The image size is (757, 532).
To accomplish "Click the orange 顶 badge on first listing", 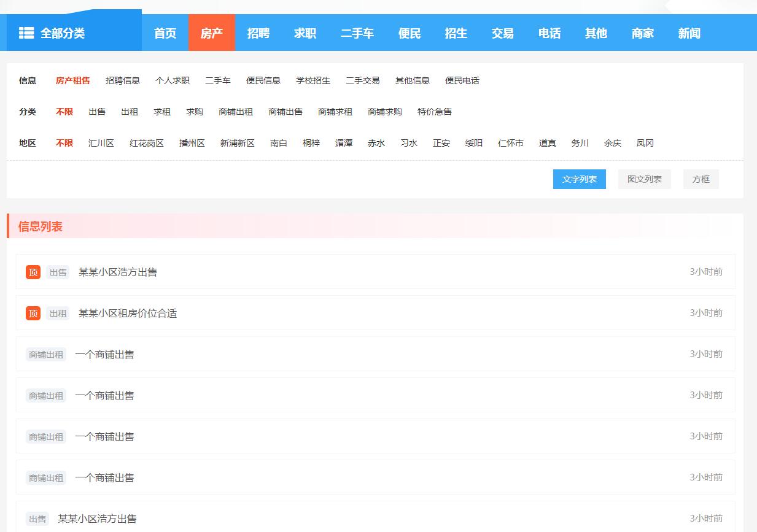I will 33,272.
